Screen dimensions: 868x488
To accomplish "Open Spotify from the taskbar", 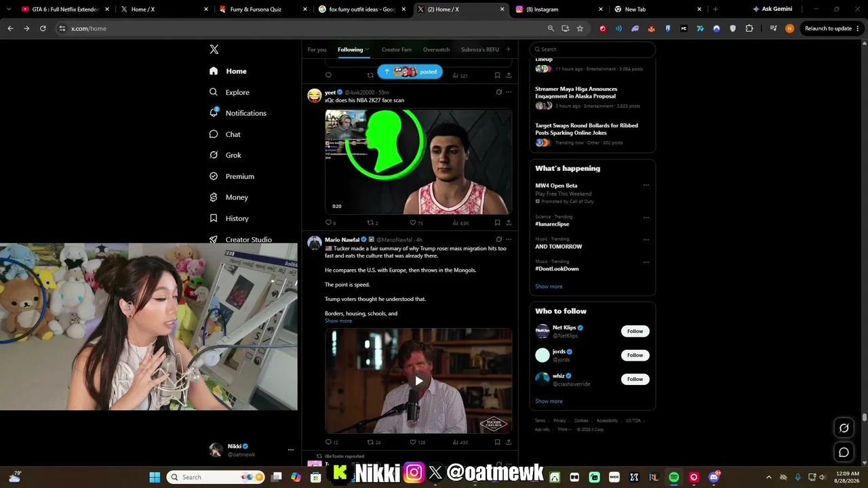I will coord(674,477).
